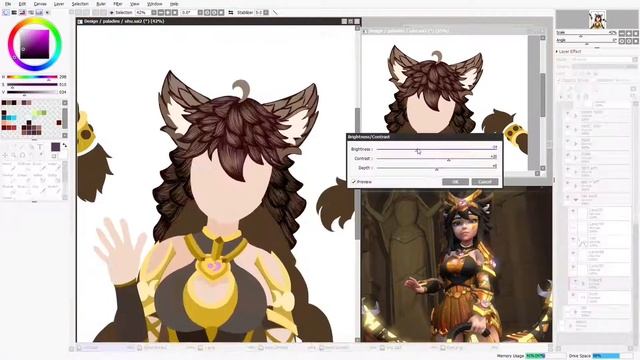The width and height of the screenshot is (640, 360).
Task: Select the Zoom tool in the toolbox
Action: pyautogui.click(x=13, y=155)
